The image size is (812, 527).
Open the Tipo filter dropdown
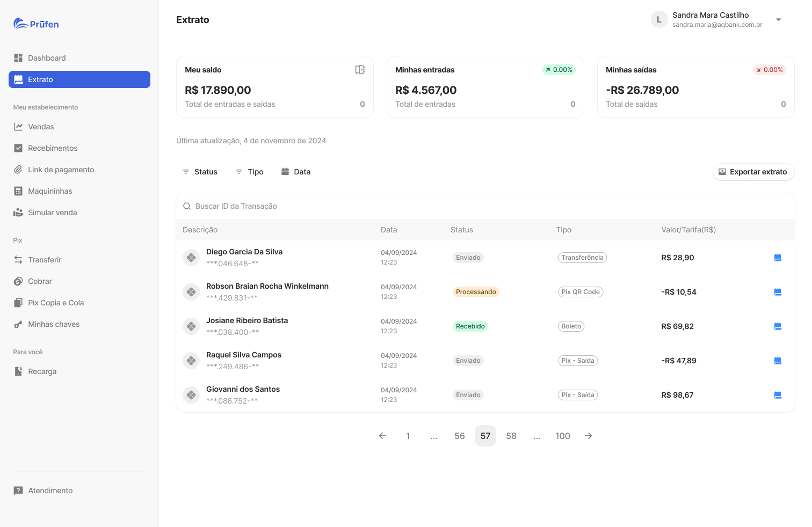pos(249,172)
